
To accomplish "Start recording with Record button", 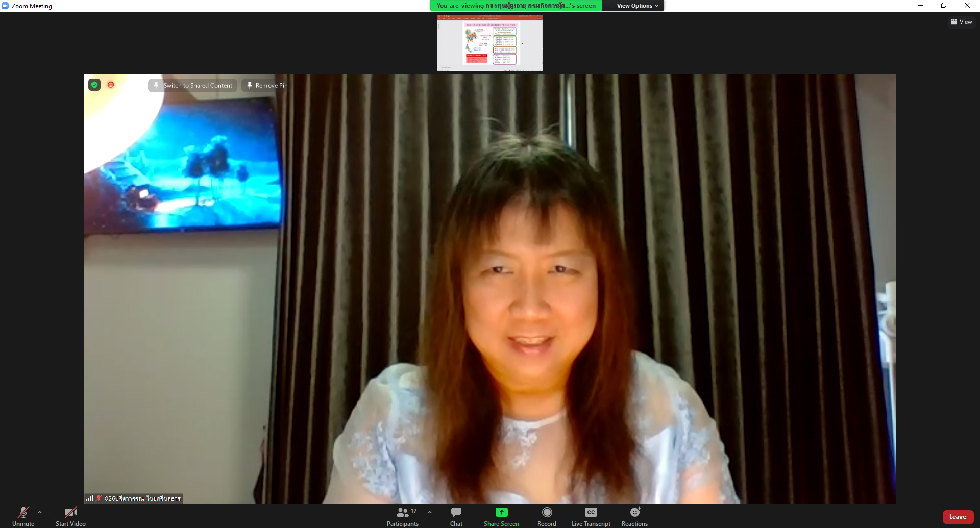I will (x=547, y=516).
